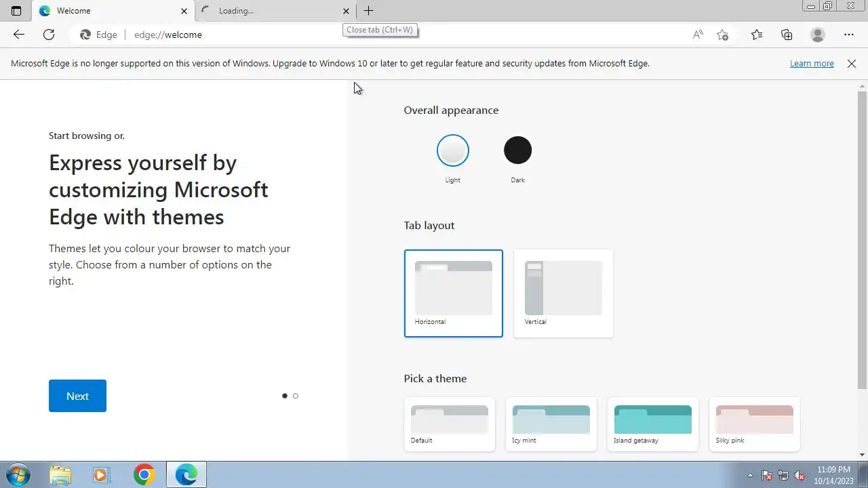Viewport: 868px width, 488px height.
Task: Open Windows Media Player from taskbar
Action: 101,474
